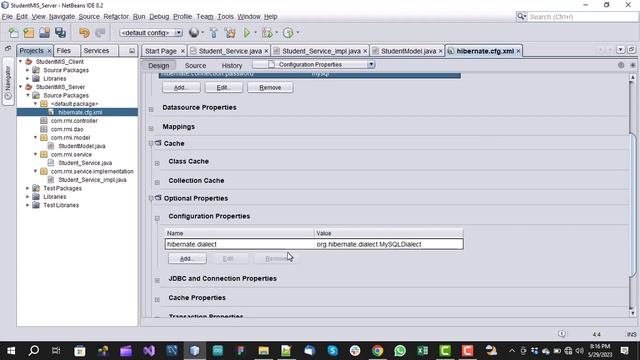Click the editor vertical scrollbar down arrow
Image resolution: width=640 pixels, height=360 pixels.
(633, 313)
